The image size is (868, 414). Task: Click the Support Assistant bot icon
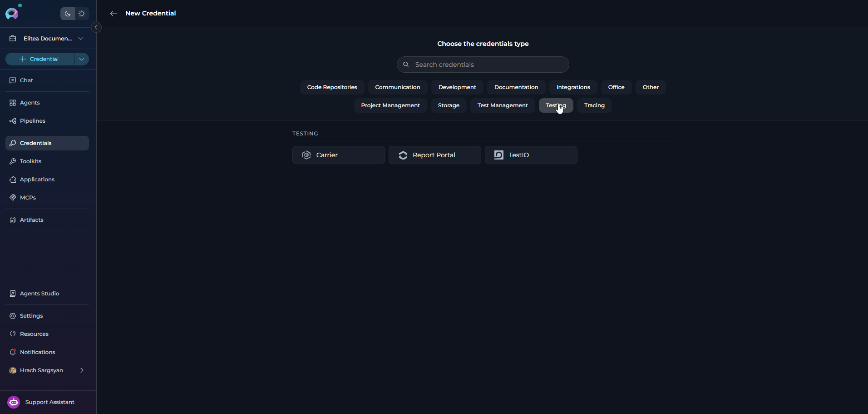[x=14, y=402]
